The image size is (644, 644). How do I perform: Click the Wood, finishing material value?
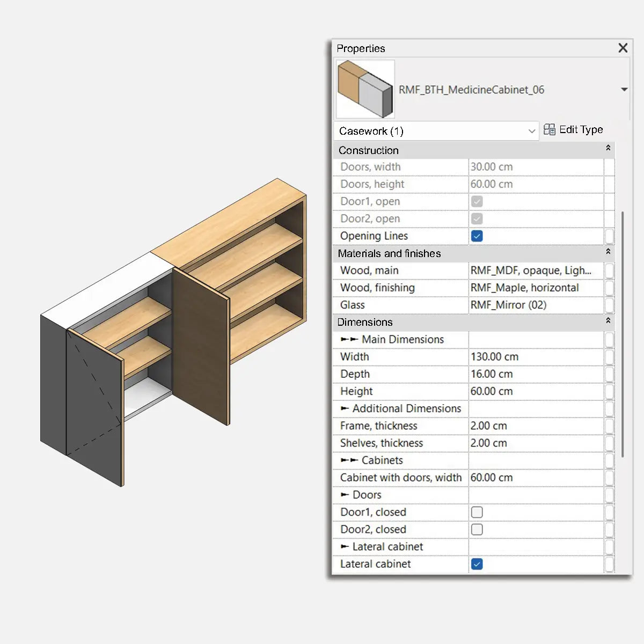point(536,288)
